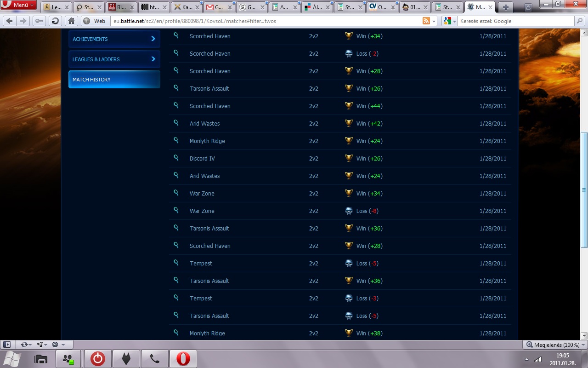Click the Opera icon in the taskbar
Screen dimensions: 588x368
(183, 359)
